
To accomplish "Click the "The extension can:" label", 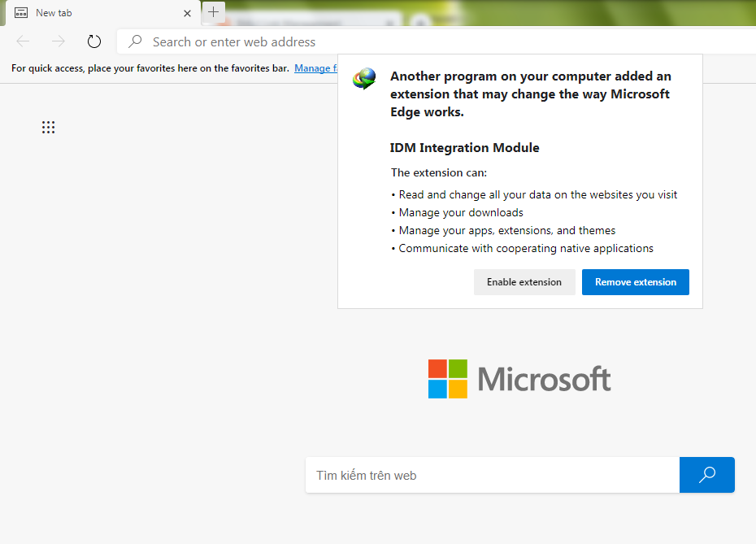I will (x=439, y=172).
